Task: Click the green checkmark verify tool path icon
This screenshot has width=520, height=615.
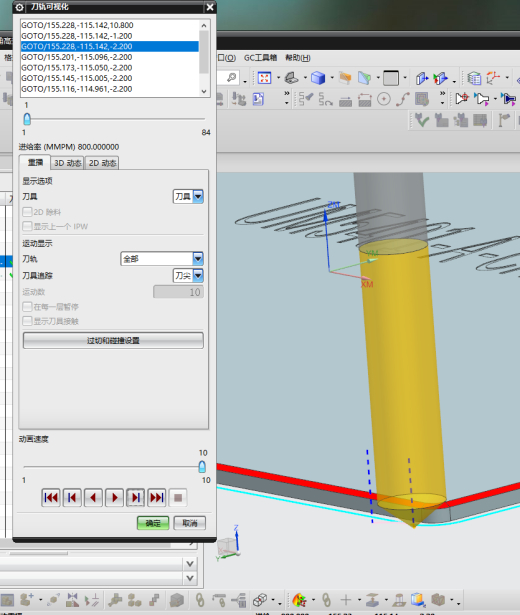Action: tap(422, 120)
